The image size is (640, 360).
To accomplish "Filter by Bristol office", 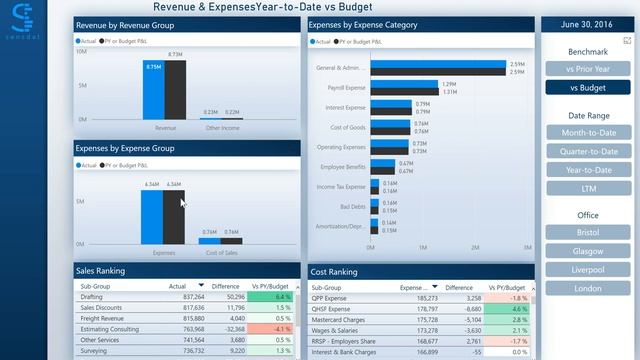I will point(588,232).
